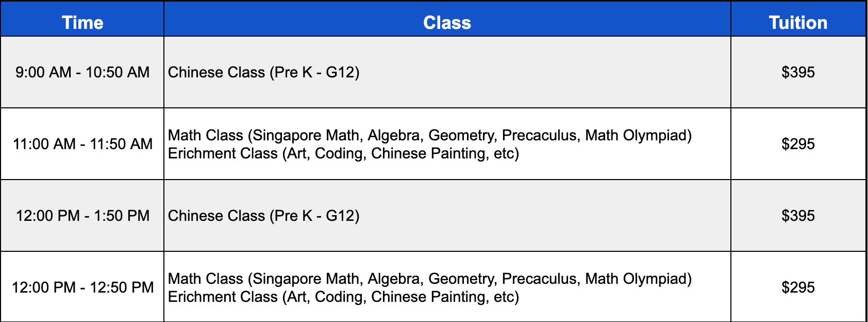The width and height of the screenshot is (868, 322).
Task: Click the $395 tuition in the 9:00 AM row
Action: (x=798, y=72)
